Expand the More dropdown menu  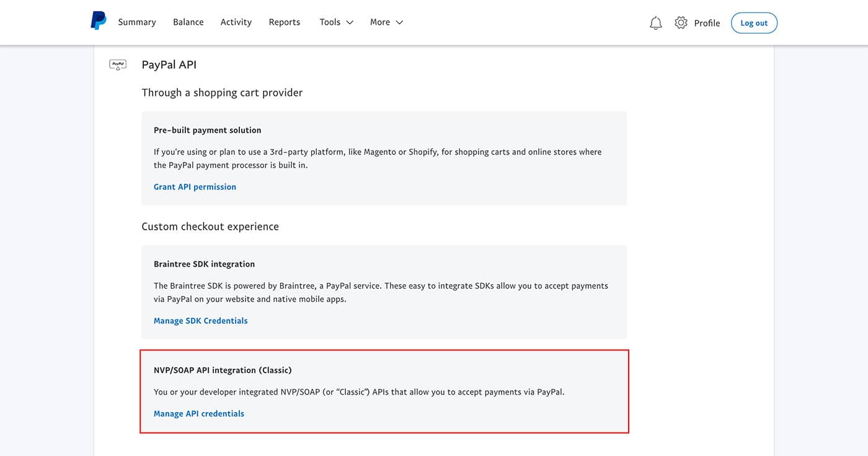386,22
